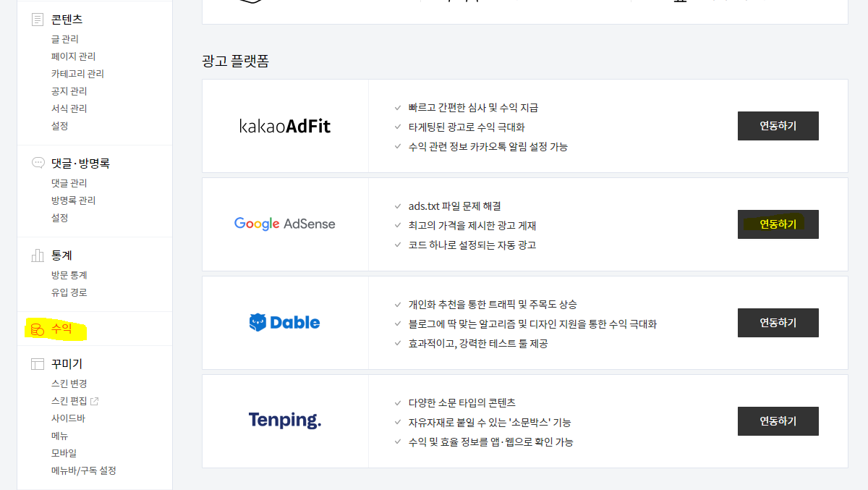868x490 pixels.
Task: Select 서식 관리 menu item
Action: [x=69, y=109]
